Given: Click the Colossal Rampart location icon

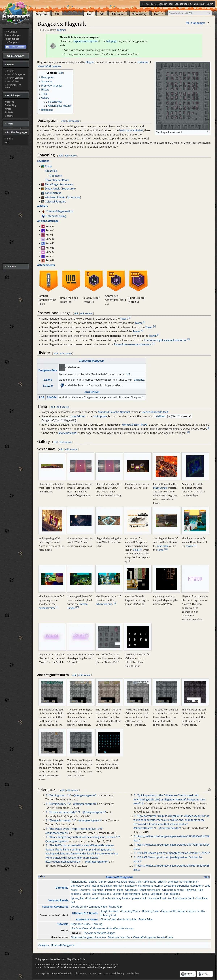Looking at the screenshot, I should click(x=43, y=202).
